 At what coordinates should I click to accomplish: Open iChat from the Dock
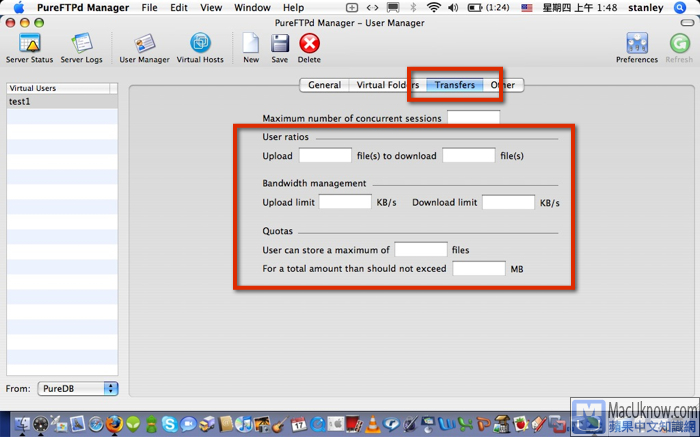click(188, 425)
